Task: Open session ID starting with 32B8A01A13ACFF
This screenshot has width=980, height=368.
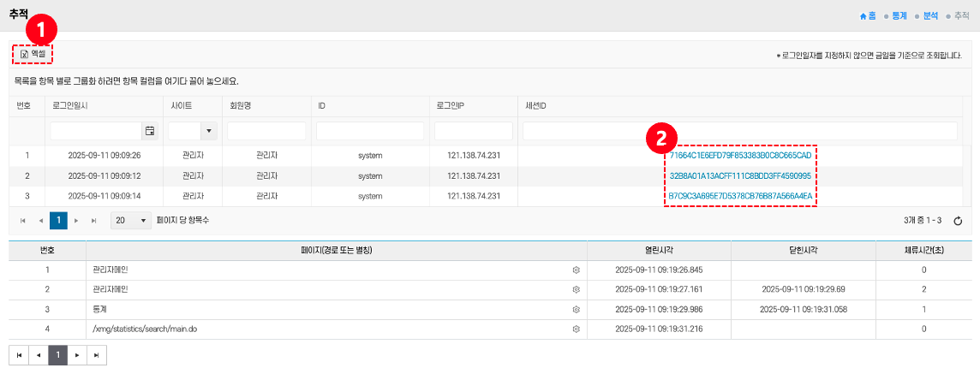Action: pos(740,175)
